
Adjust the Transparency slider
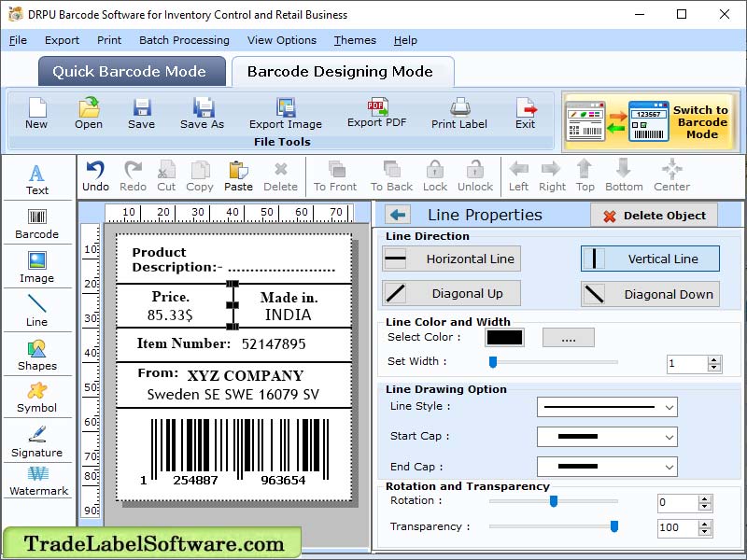click(x=613, y=526)
